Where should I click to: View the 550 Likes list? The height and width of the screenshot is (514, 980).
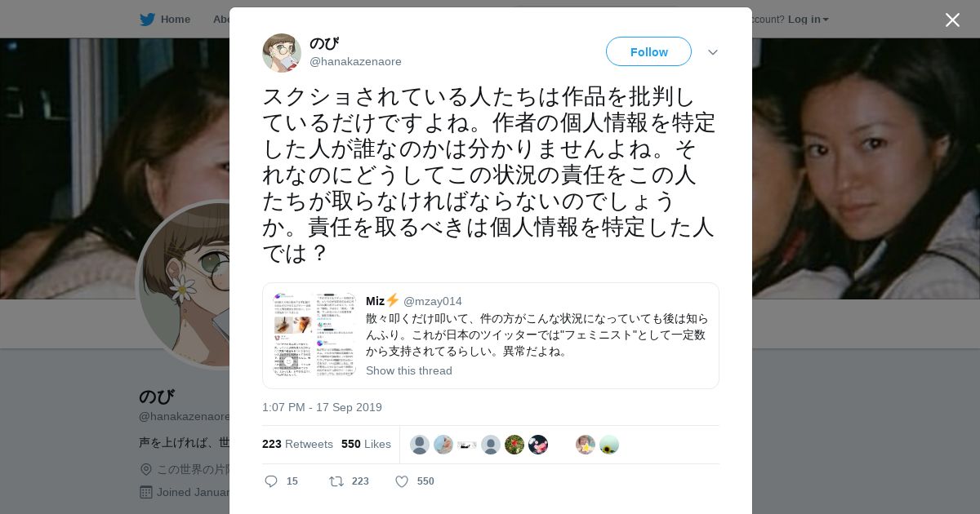pyautogui.click(x=366, y=444)
